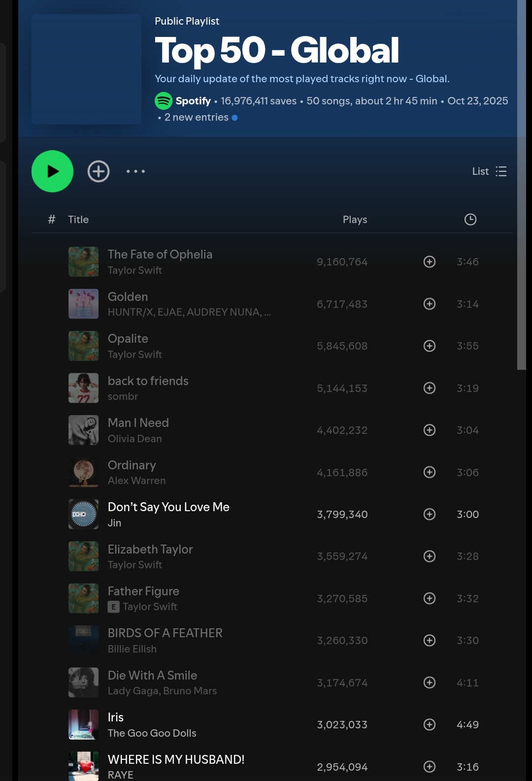
Task: Open the three-dot more options menu
Action: (135, 171)
